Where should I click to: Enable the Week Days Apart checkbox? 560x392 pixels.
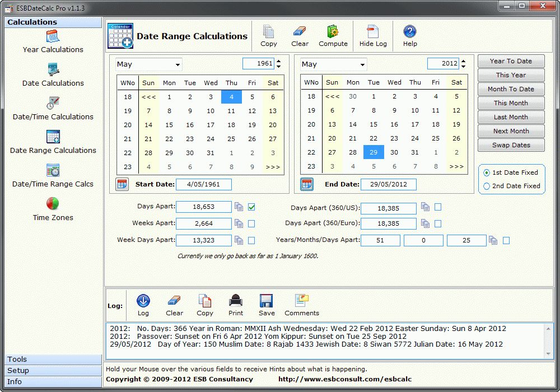(x=251, y=240)
